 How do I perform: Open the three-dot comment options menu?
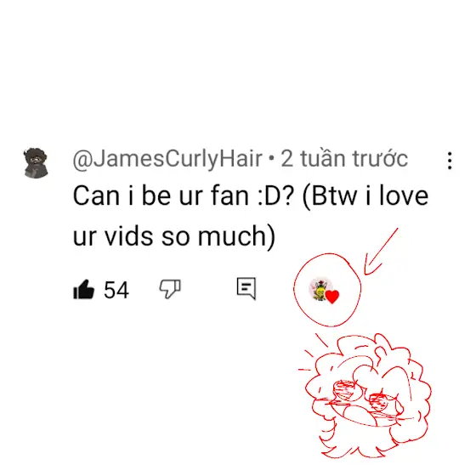(450, 161)
